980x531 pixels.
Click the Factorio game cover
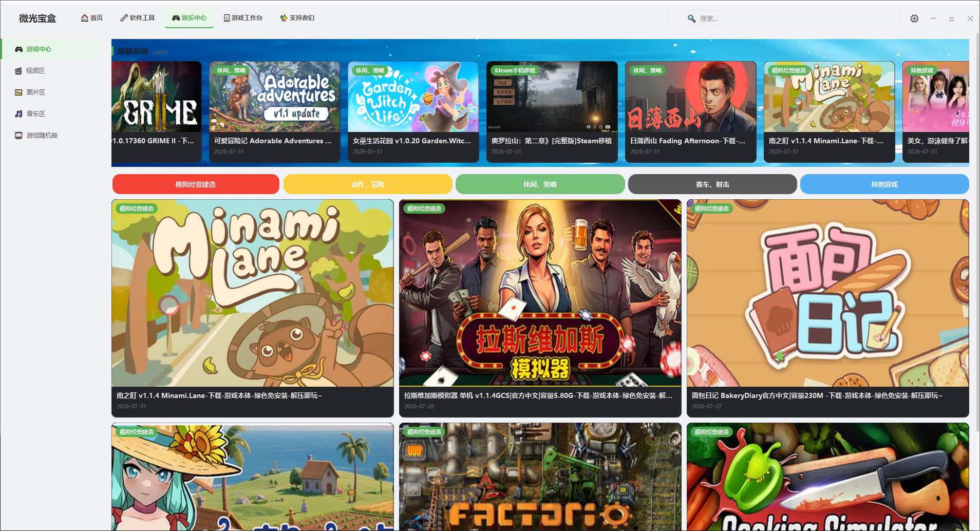(540, 477)
